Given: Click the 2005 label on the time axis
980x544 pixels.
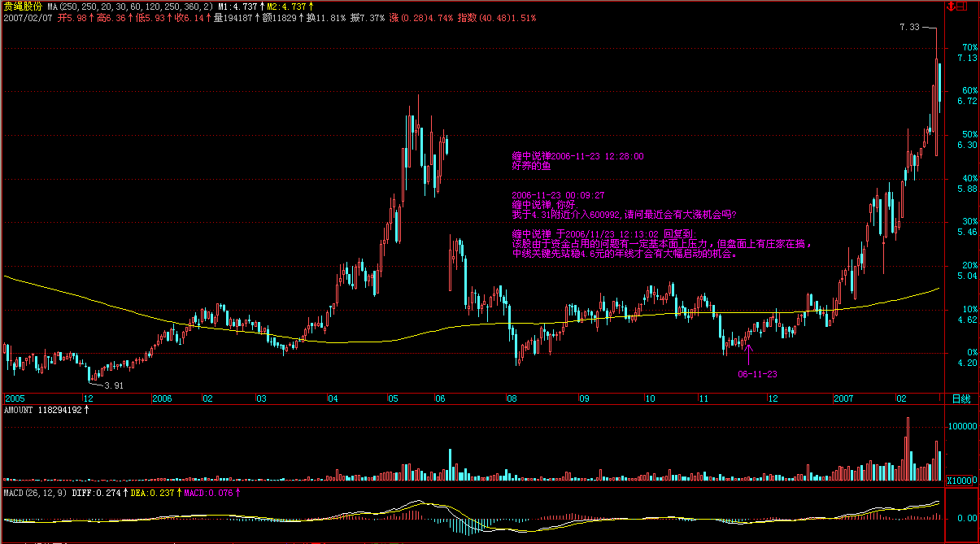Looking at the screenshot, I should (x=15, y=398).
